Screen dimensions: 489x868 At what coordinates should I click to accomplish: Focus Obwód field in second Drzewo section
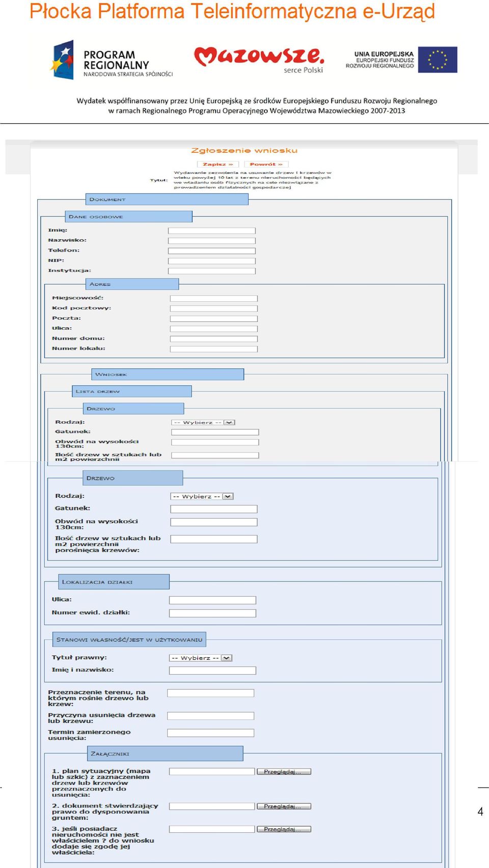[214, 522]
